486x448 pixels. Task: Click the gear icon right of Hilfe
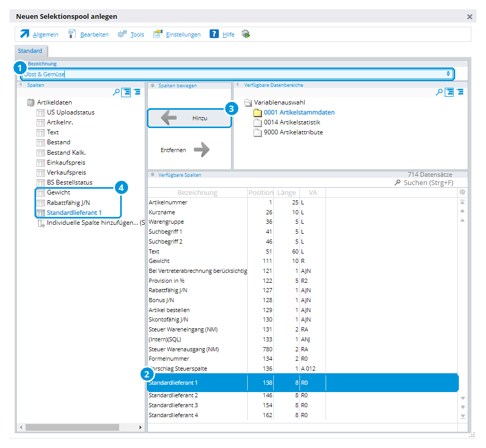click(x=246, y=34)
